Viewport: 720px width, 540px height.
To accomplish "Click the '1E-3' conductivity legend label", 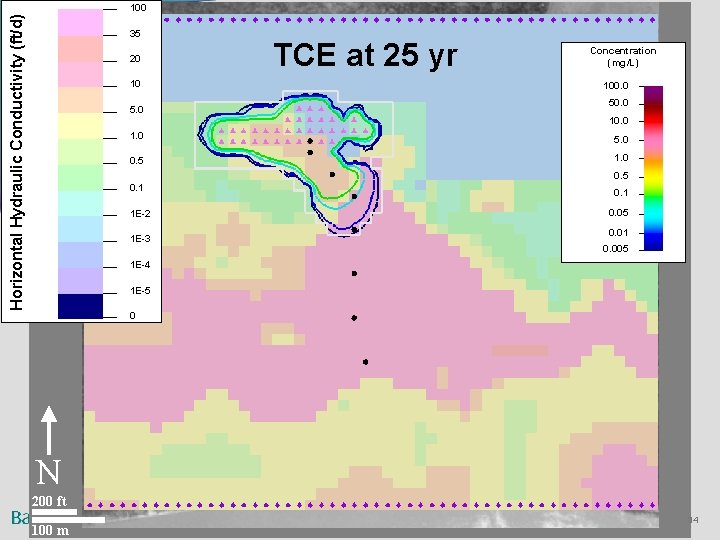I will click(140, 239).
